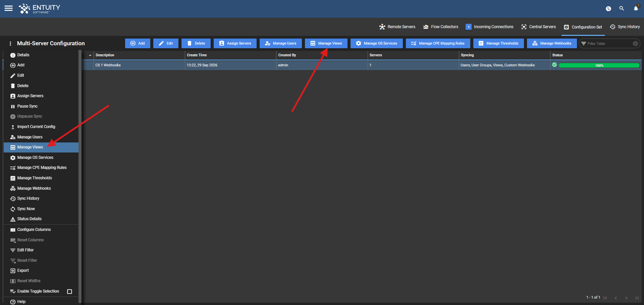Image resolution: width=644 pixels, height=305 pixels.
Task: Open the Sync History tab
Action: pos(625,27)
